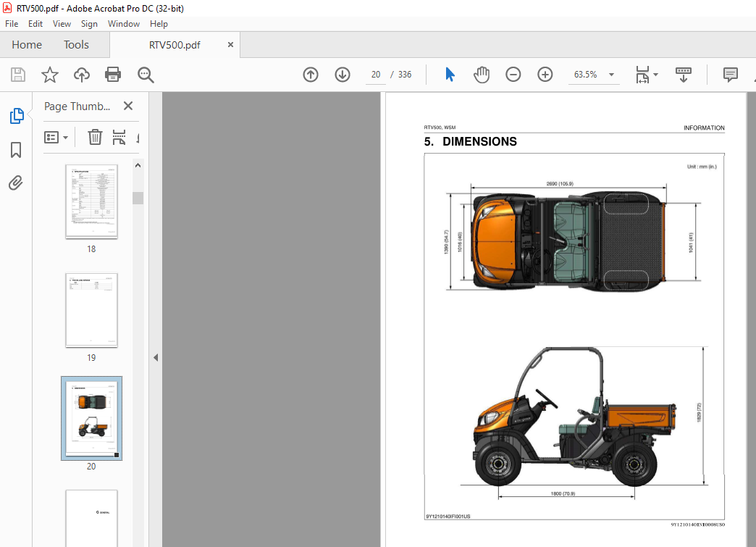
Task: Select page 20 thumbnail
Action: tap(92, 418)
